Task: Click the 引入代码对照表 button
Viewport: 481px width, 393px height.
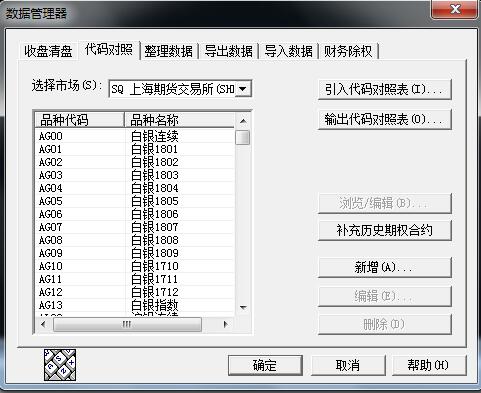Action: point(385,89)
